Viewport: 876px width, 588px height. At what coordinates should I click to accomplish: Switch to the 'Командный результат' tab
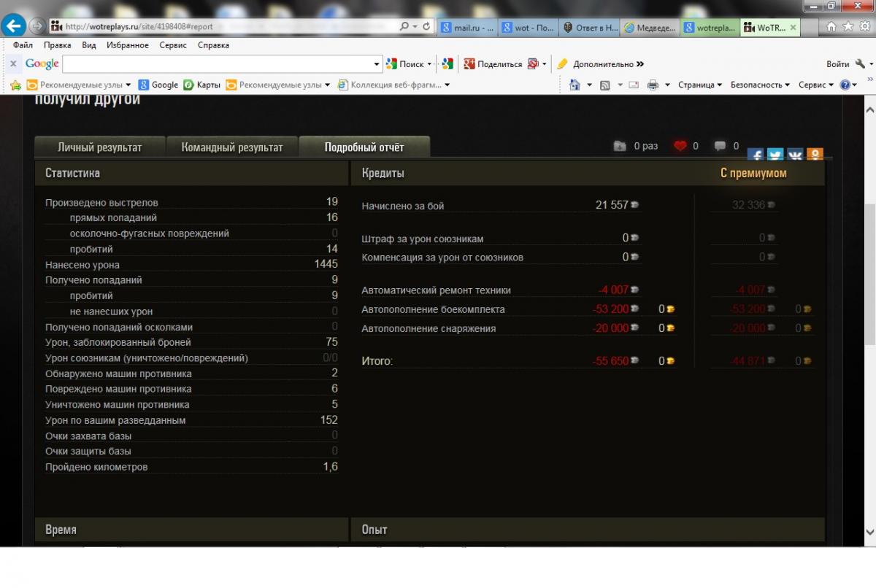tap(232, 147)
